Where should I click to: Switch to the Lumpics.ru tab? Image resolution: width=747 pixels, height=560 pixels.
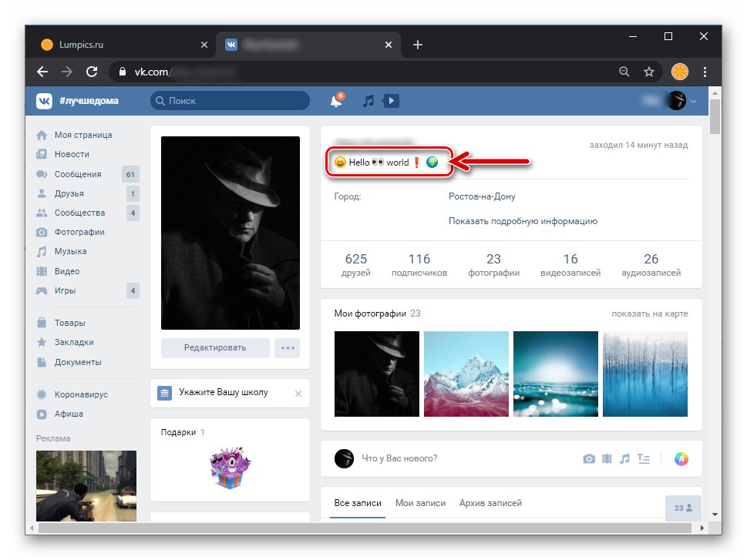121,45
